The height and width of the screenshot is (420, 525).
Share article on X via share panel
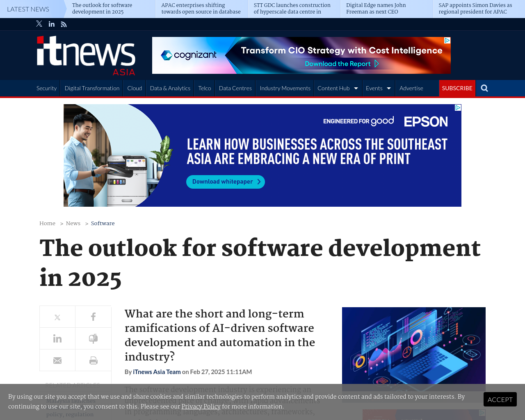(57, 317)
